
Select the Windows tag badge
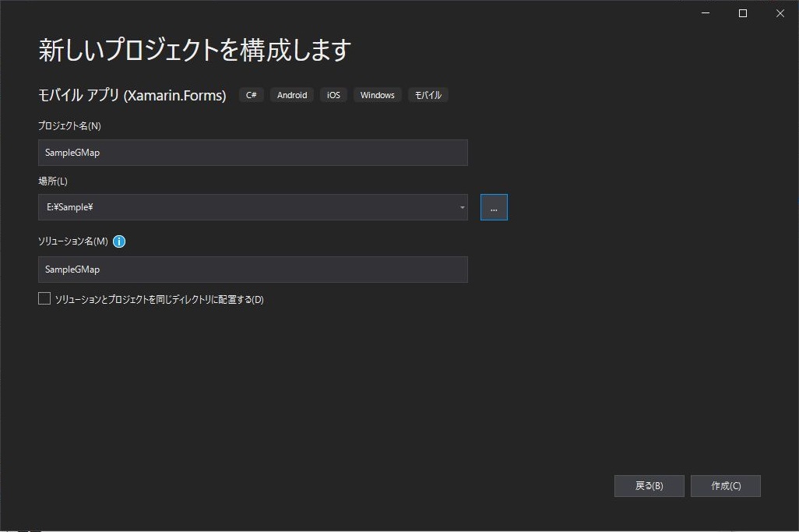coord(377,94)
